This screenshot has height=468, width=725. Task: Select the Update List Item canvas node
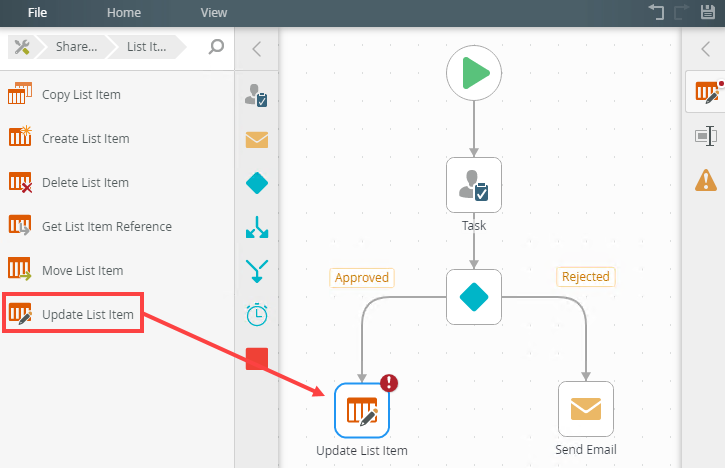362,410
